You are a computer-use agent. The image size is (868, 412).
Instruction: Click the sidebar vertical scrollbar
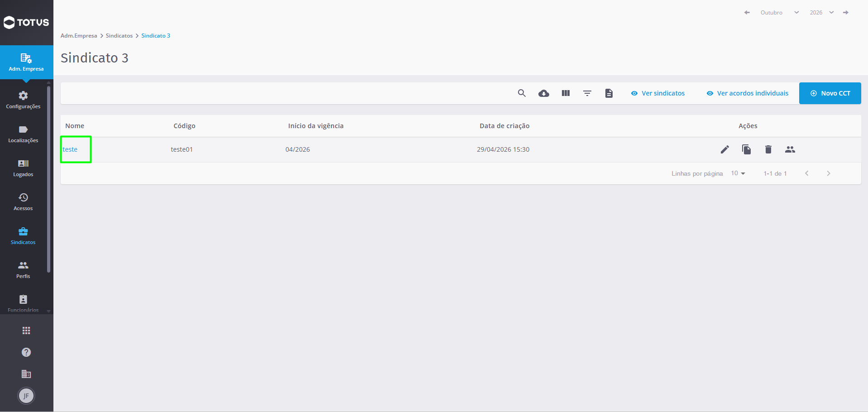pos(49,179)
